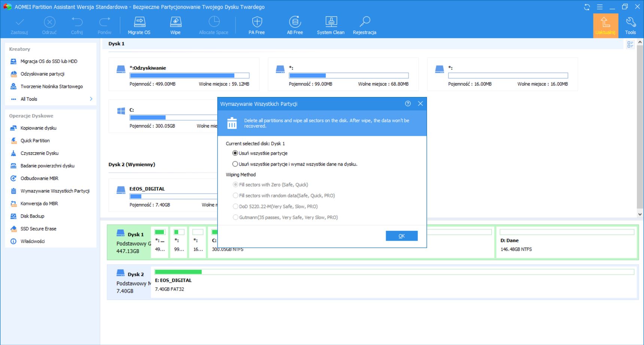Select Odbudowanie MBR operation
This screenshot has width=644, height=345.
click(39, 178)
